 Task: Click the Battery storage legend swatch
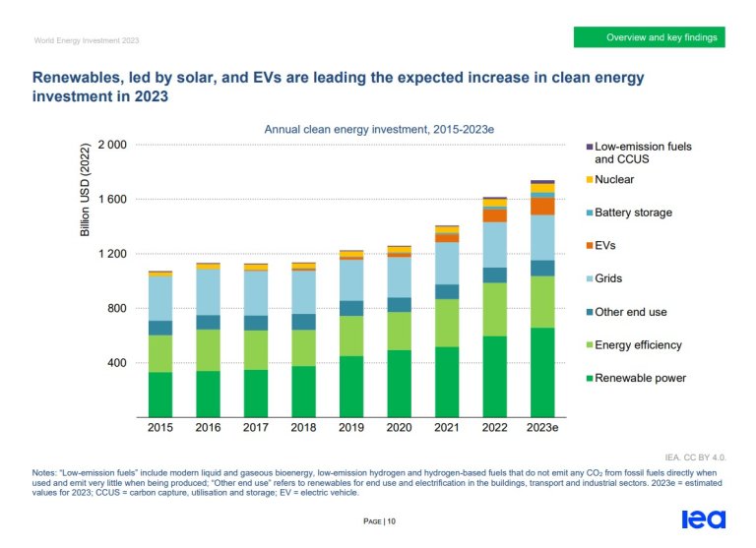tap(590, 213)
